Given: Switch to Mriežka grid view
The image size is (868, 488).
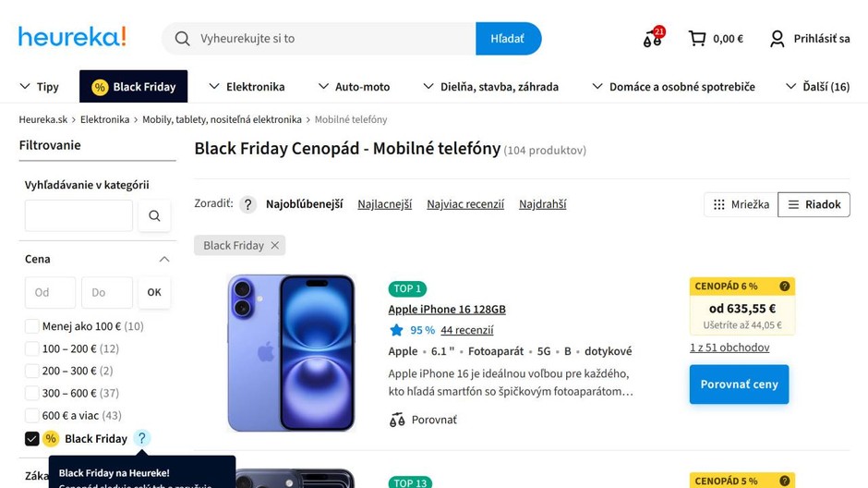Looking at the screenshot, I should coord(741,204).
